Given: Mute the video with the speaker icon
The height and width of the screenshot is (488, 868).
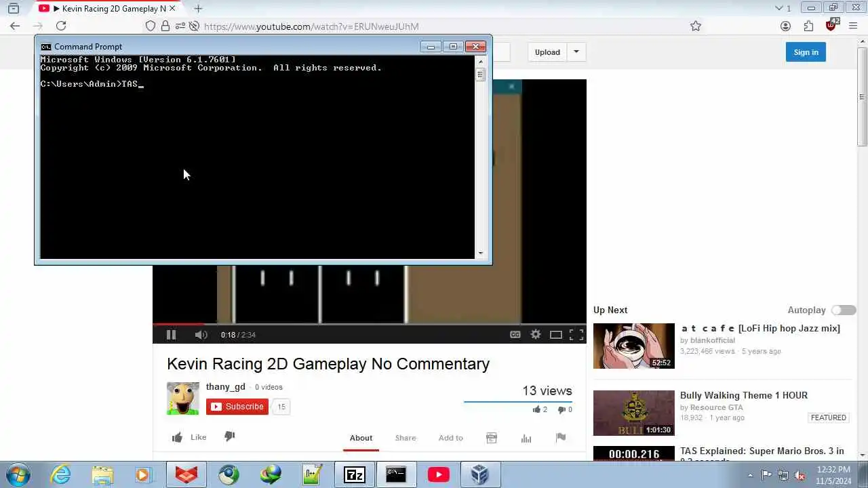Looking at the screenshot, I should pos(201,334).
